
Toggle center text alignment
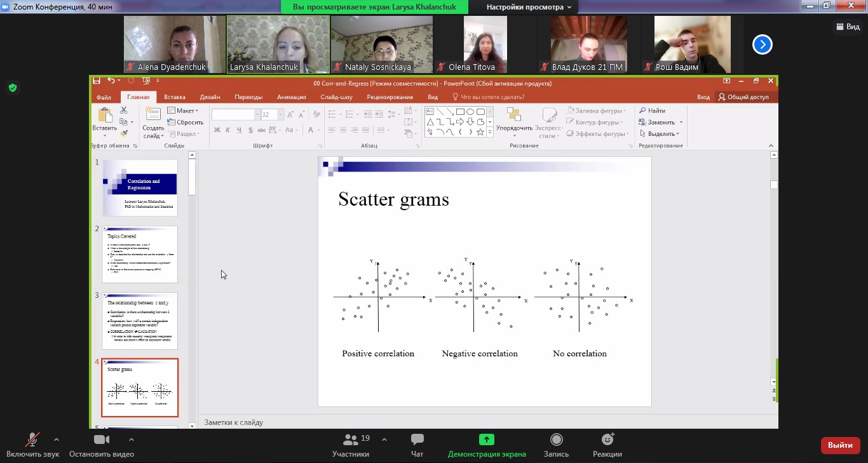pos(343,130)
